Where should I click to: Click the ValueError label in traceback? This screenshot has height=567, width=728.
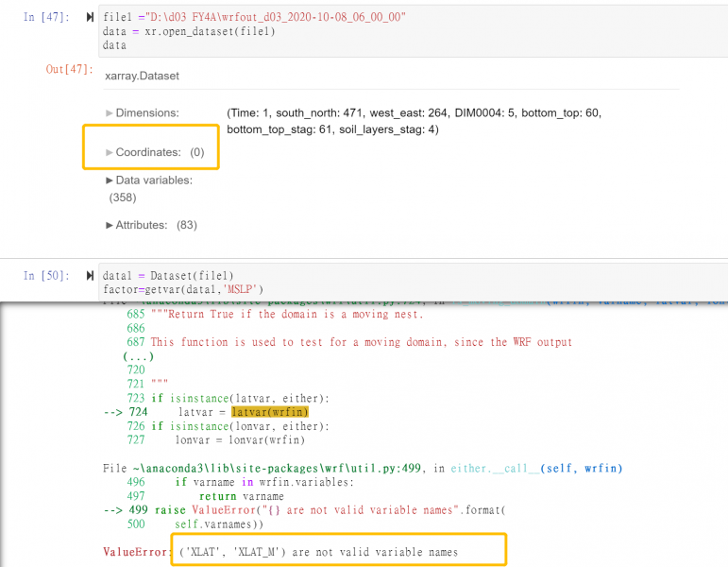coord(134,552)
